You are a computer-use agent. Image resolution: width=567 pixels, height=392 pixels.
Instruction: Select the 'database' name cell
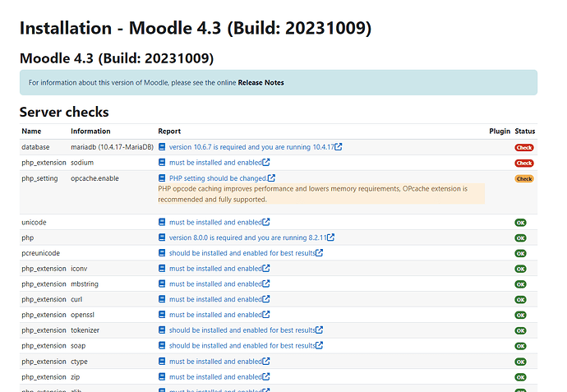[x=35, y=147]
